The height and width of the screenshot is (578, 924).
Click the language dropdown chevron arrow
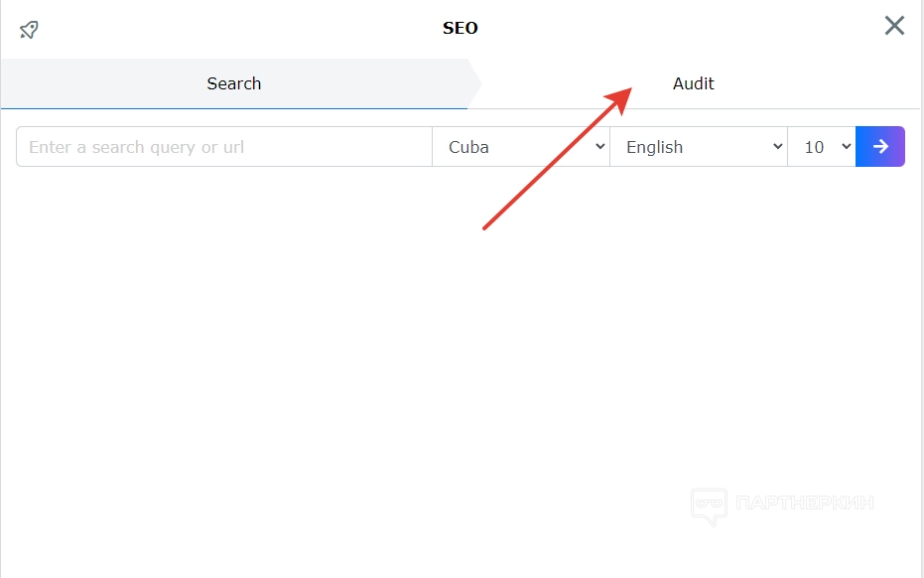777,147
